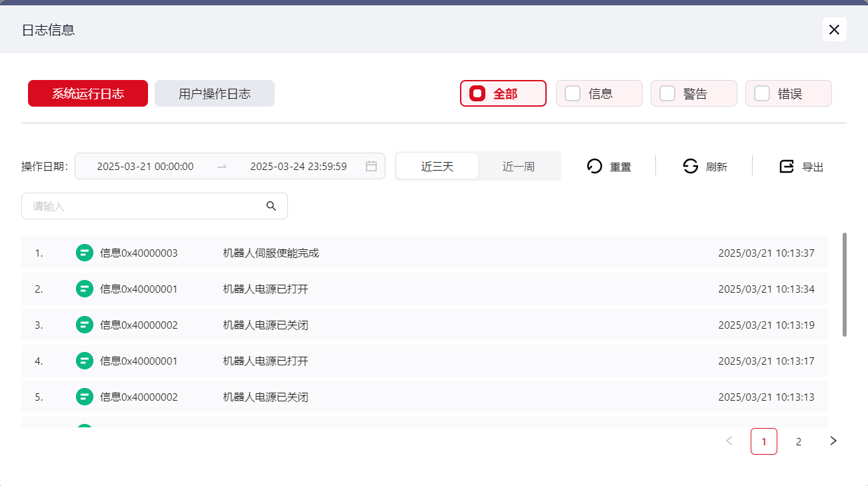
Task: Click the refresh (刷新) icon
Action: point(691,166)
